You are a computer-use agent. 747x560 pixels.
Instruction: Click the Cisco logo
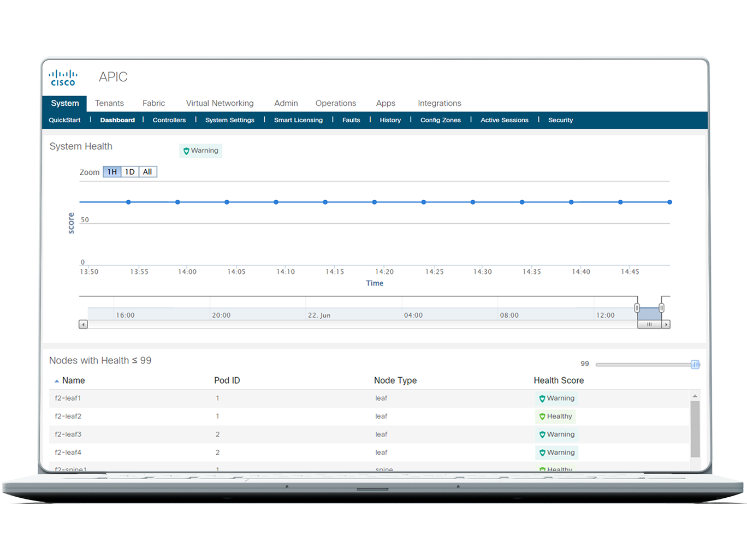(x=63, y=76)
